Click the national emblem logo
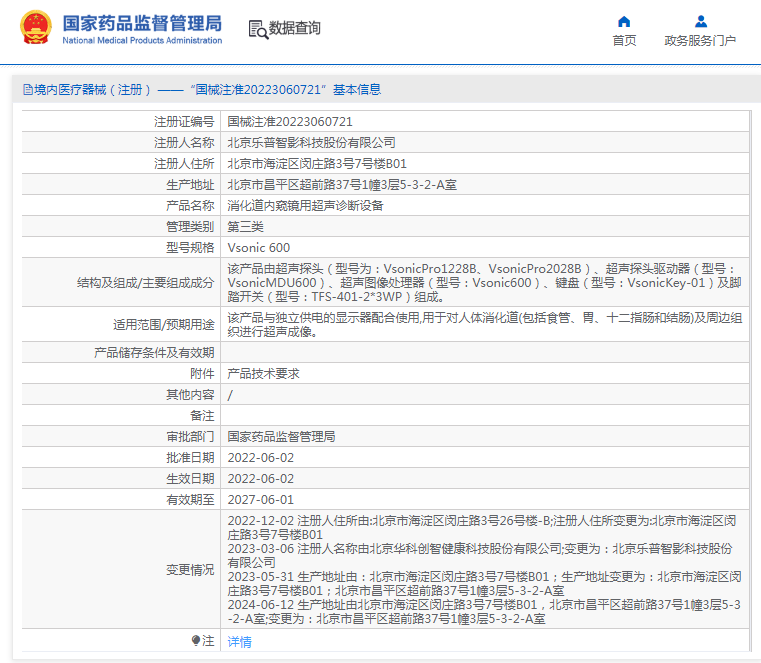Screen dimensions: 761x663 35,28
